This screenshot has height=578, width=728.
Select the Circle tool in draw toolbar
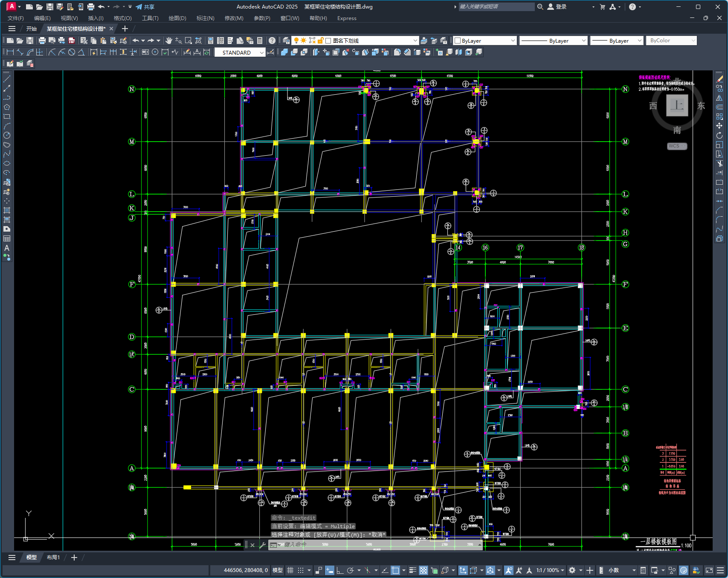pos(7,135)
